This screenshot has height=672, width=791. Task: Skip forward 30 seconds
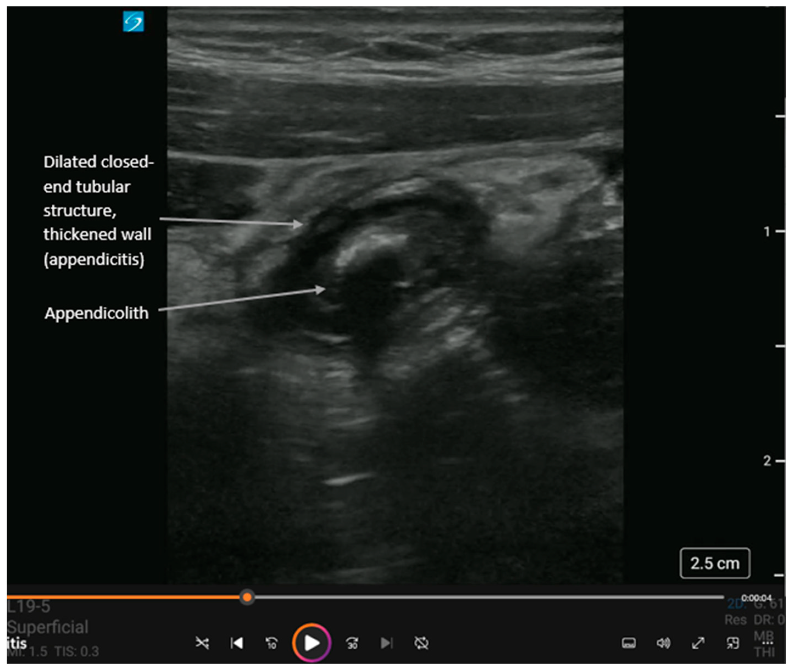[352, 643]
